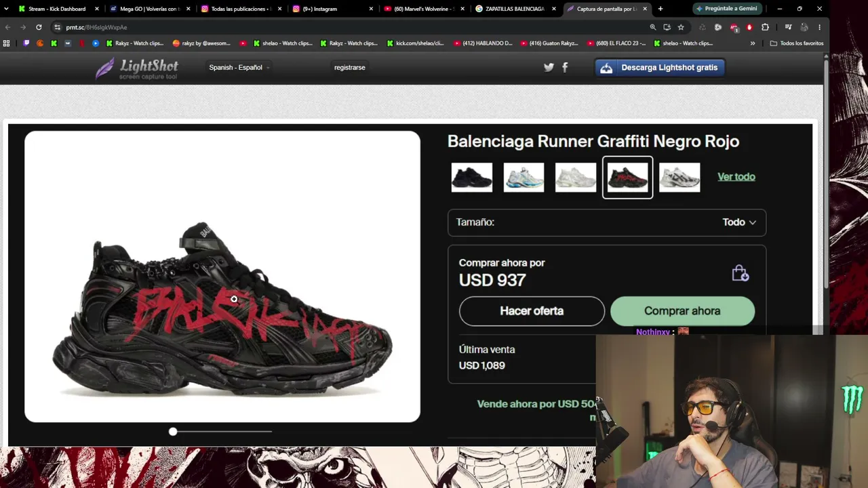Reload the prnt.sc page
Image resolution: width=868 pixels, height=488 pixels.
point(39,27)
